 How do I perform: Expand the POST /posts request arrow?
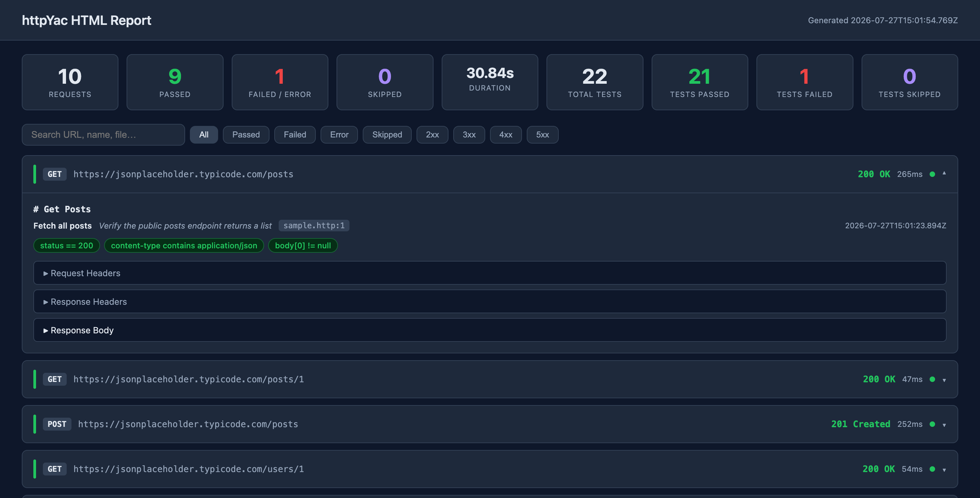(x=944, y=425)
